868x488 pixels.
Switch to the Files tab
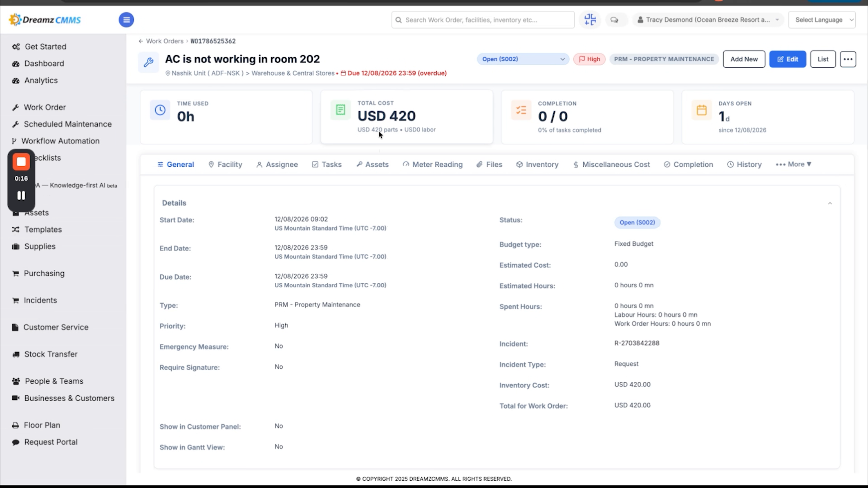pos(489,164)
